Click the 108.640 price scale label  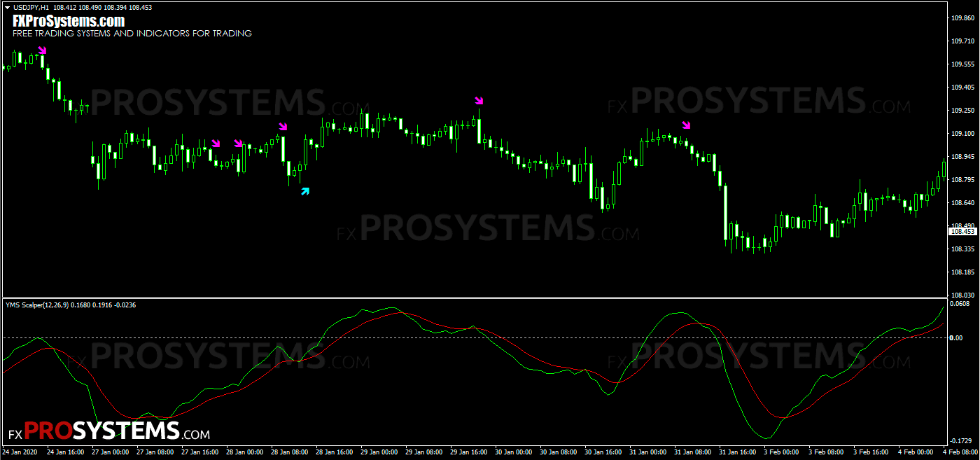click(962, 203)
